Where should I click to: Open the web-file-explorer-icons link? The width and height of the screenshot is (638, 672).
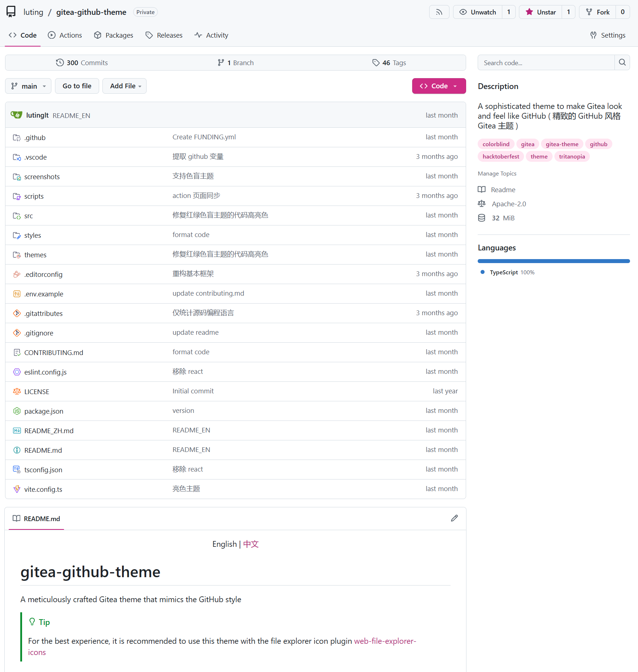385,641
